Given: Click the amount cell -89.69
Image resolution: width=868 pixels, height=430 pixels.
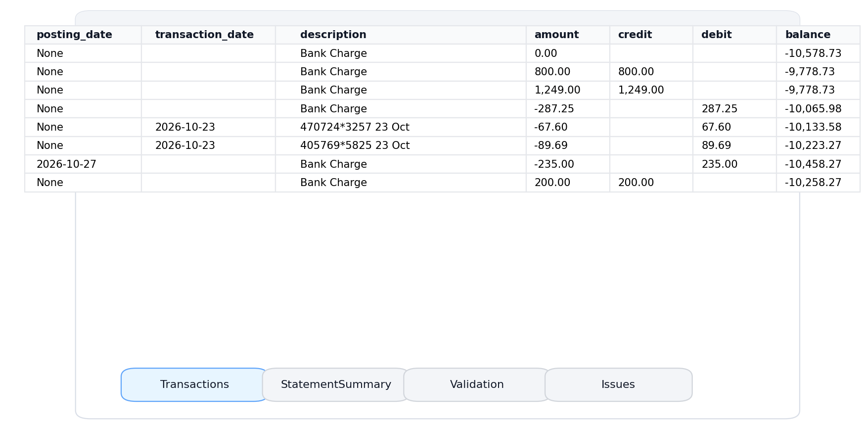Looking at the screenshot, I should (x=568, y=145).
